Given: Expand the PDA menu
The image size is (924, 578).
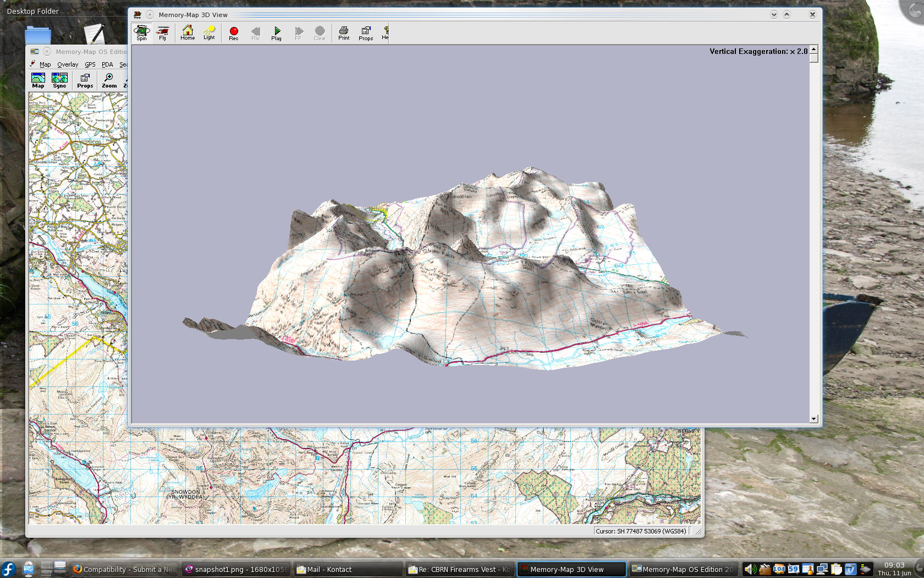Looking at the screenshot, I should (107, 64).
